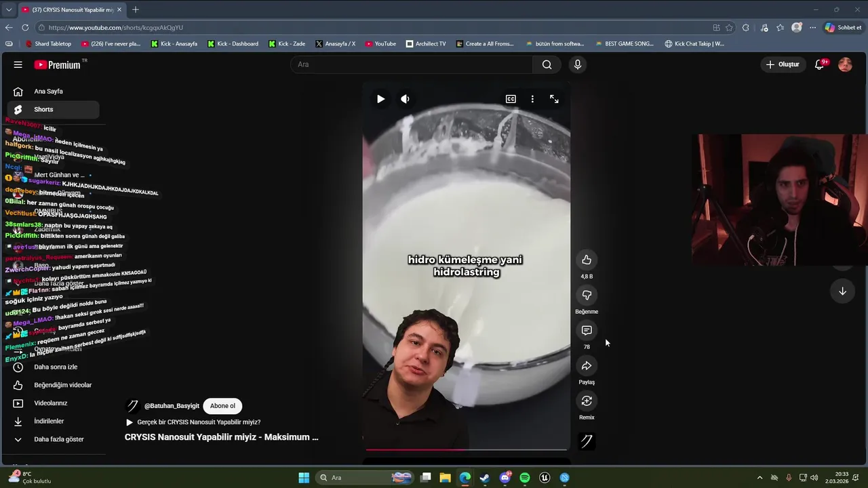The height and width of the screenshot is (488, 868).
Task: Show hidden system tray icons chevron
Action: (759, 478)
